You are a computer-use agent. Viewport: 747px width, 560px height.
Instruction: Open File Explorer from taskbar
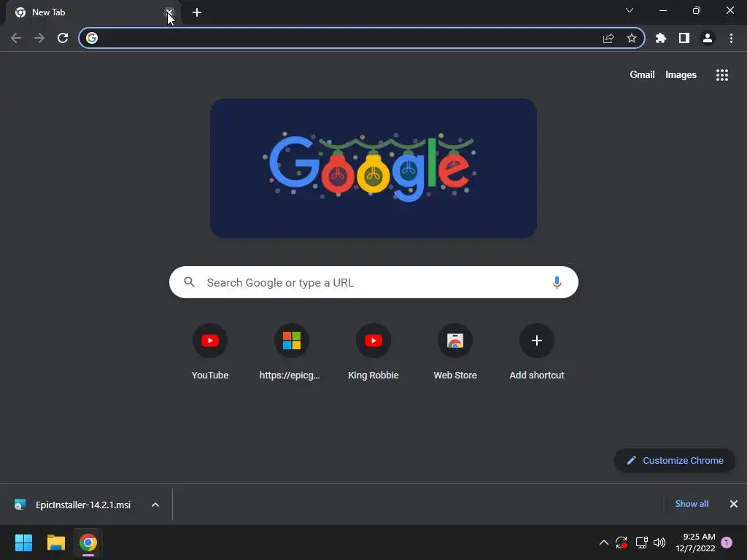pyautogui.click(x=55, y=542)
